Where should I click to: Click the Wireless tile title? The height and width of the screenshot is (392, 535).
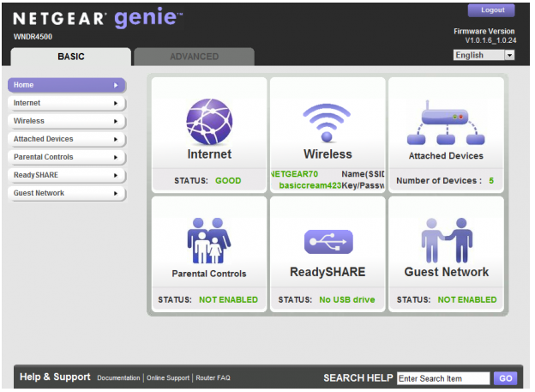328,154
